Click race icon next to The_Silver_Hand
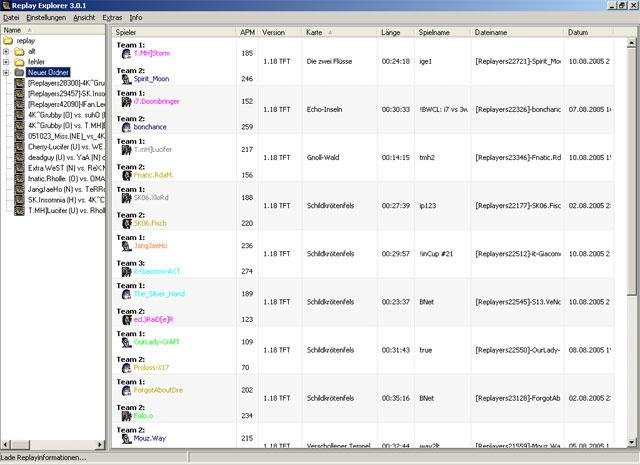The height and width of the screenshot is (465, 640). [127, 294]
